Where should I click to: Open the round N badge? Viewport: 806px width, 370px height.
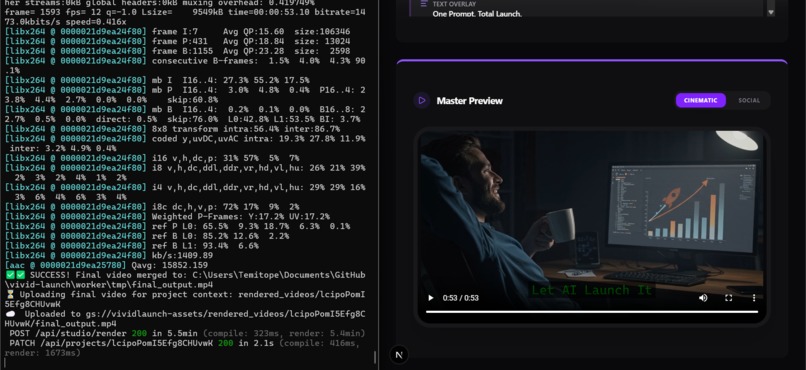[399, 355]
